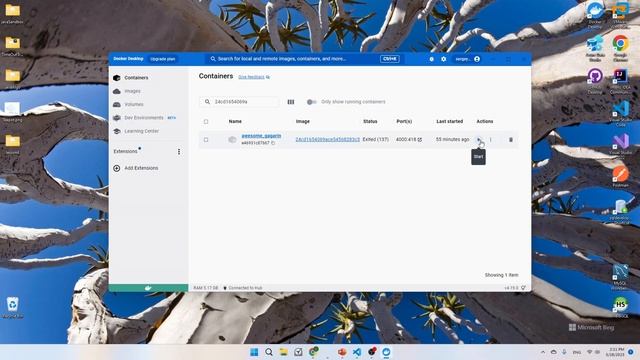The image size is (640, 360).
Task: Open IntelliJ IDEA desktop shortcut
Action: [620, 81]
